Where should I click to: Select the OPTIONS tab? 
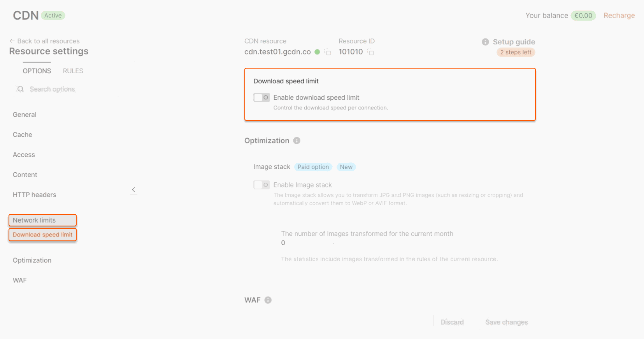point(37,71)
